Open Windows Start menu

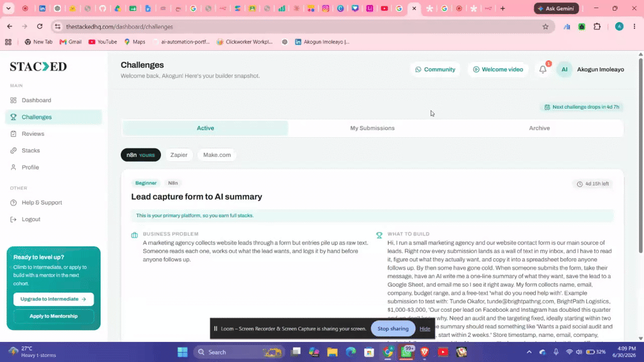point(182,352)
